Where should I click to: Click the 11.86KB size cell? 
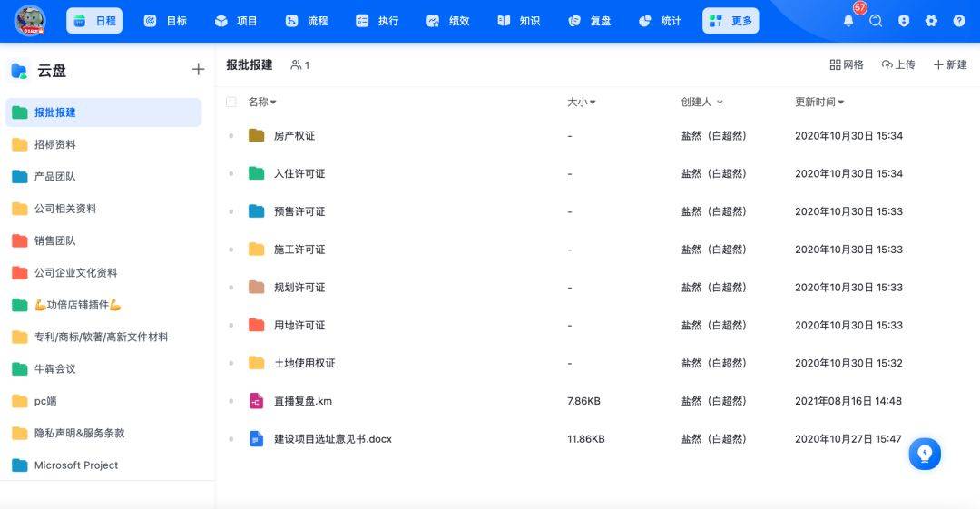click(x=586, y=439)
